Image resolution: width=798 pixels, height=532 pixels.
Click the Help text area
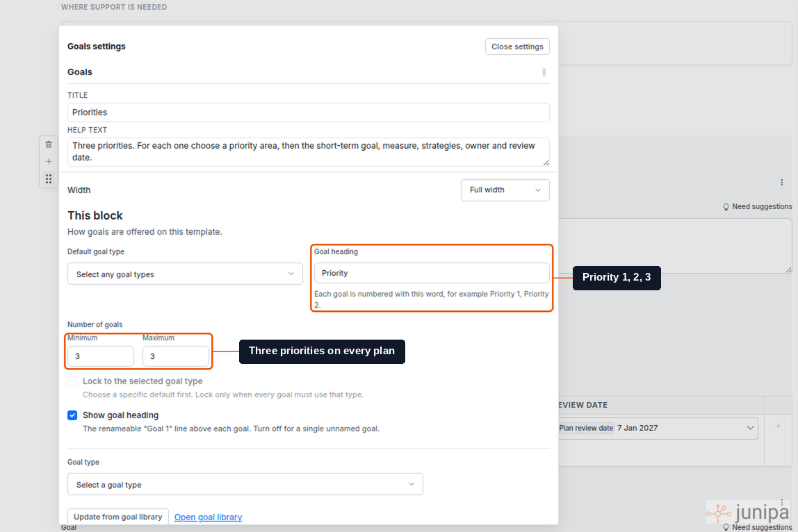(309, 151)
